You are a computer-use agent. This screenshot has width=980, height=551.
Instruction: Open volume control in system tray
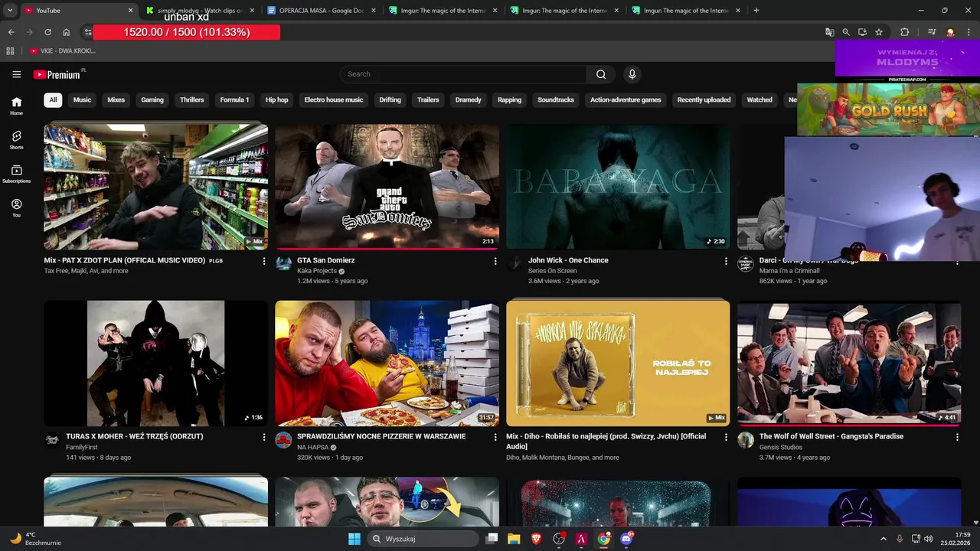click(929, 539)
